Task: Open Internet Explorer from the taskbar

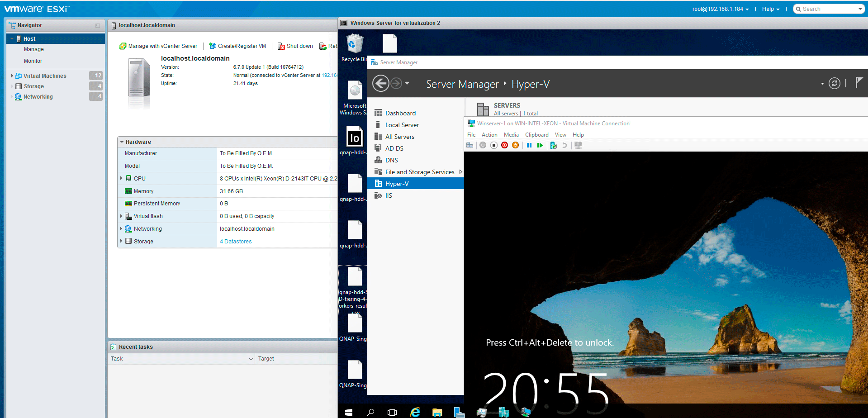Action: (x=415, y=412)
